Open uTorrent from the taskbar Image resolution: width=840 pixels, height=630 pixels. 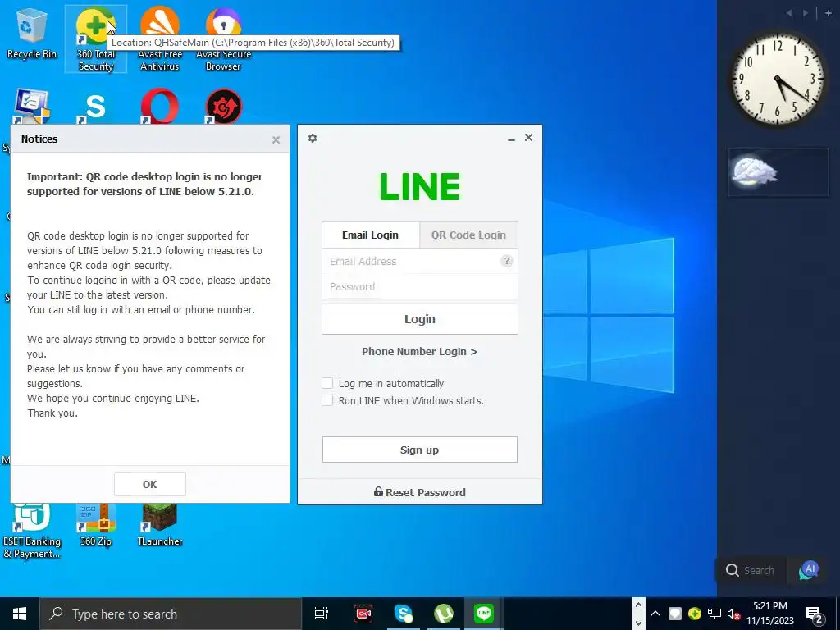[444, 614]
